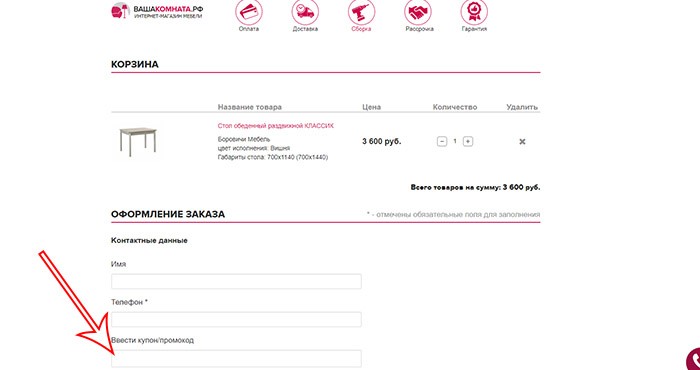Focus the Имя input field
This screenshot has width=700, height=370.
pos(236,282)
